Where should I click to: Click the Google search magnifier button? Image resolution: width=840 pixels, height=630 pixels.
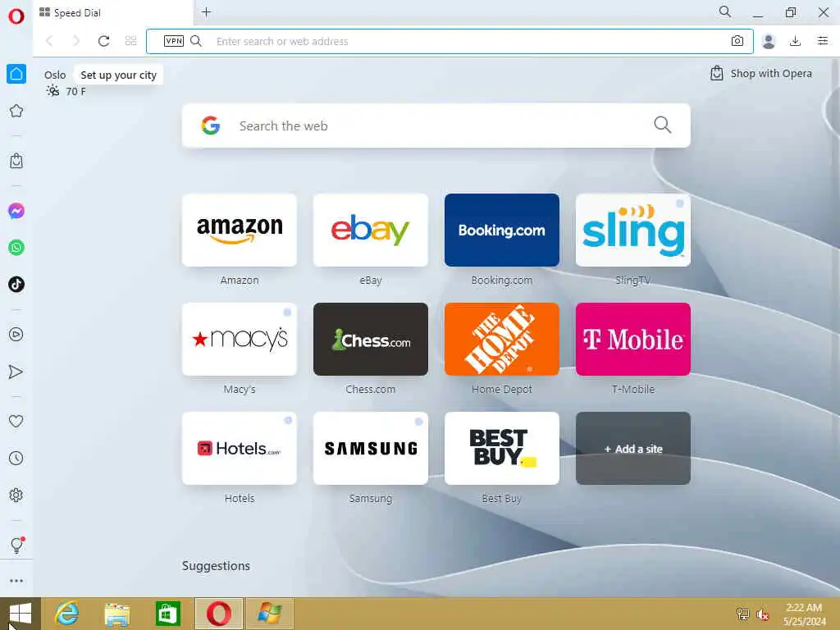coord(662,125)
